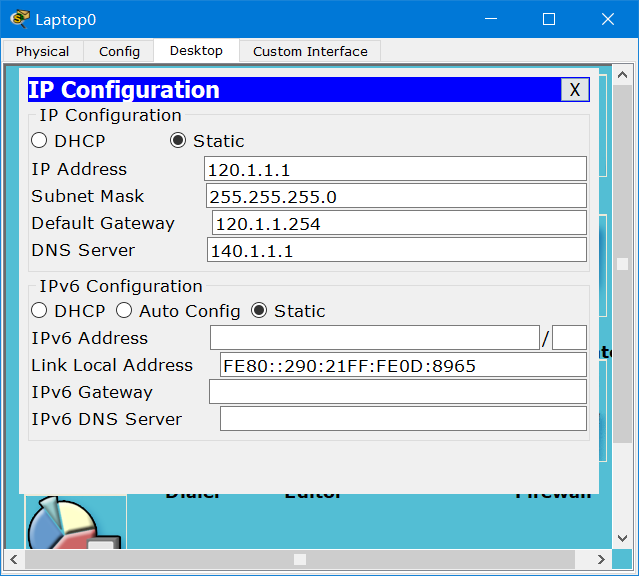Screen dimensions: 639x576
Task: Click the Default Gateway label
Action: tap(103, 223)
